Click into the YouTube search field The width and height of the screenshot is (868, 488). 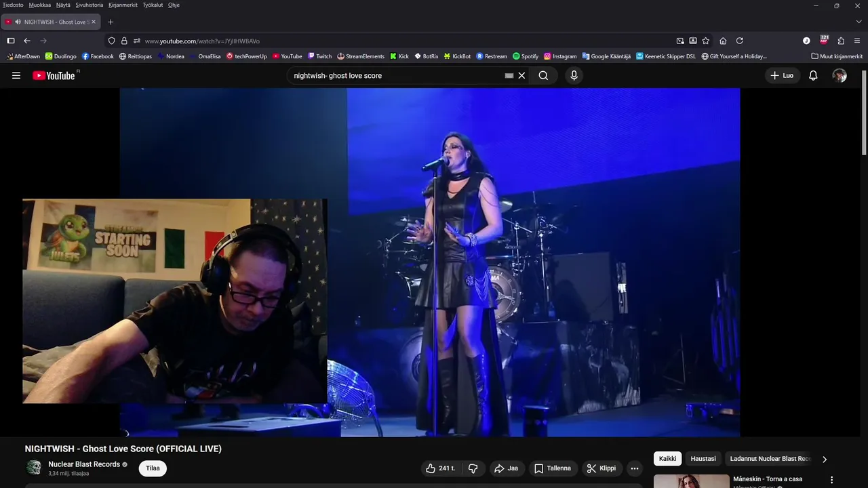[397, 75]
